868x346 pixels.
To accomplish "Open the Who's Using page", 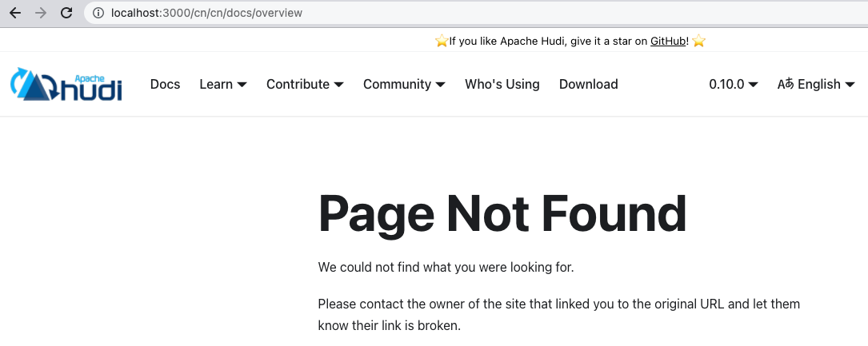I will click(x=502, y=84).
